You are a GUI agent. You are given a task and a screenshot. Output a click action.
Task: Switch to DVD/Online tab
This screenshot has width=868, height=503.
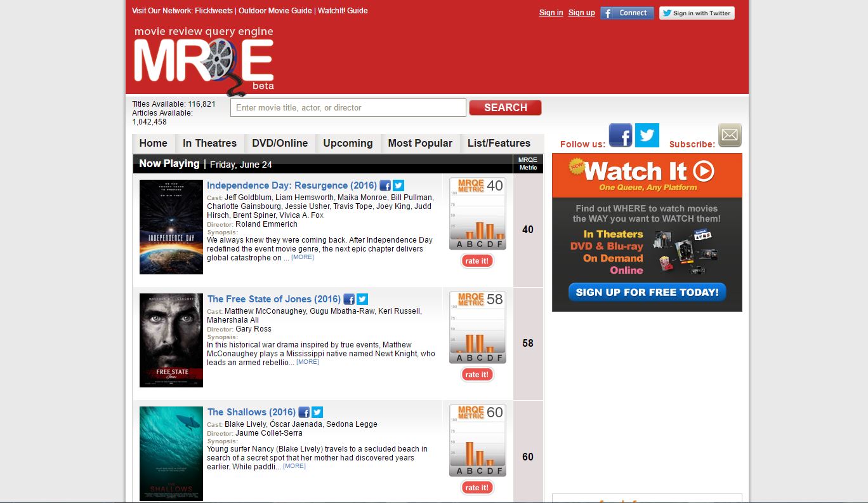tap(280, 144)
